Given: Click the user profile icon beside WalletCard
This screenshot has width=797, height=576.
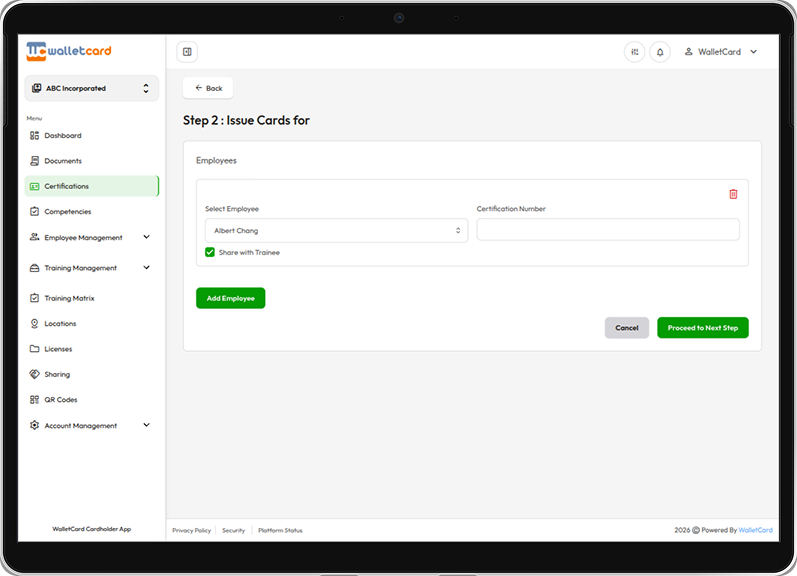Looking at the screenshot, I should click(688, 51).
